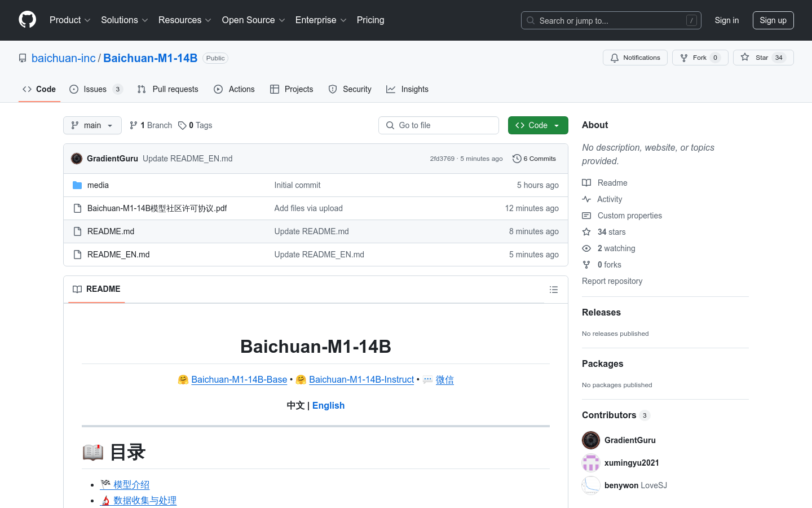Click the tags icon next to 0 Tags
The image size is (812, 508).
(x=182, y=125)
